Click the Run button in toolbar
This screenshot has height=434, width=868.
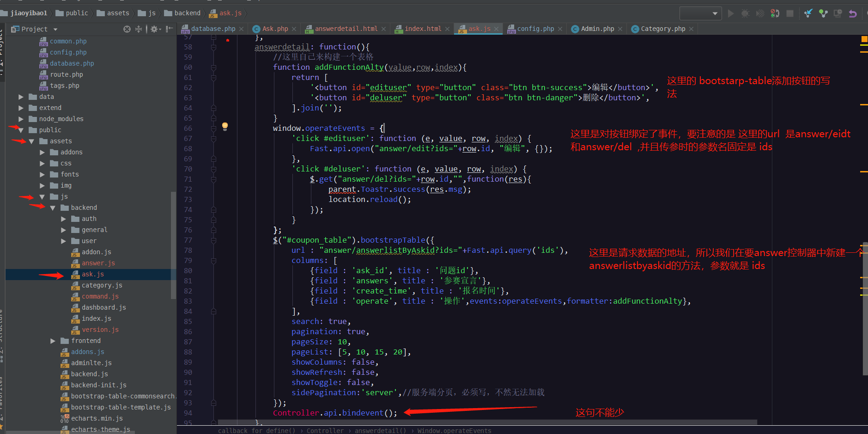click(x=731, y=13)
